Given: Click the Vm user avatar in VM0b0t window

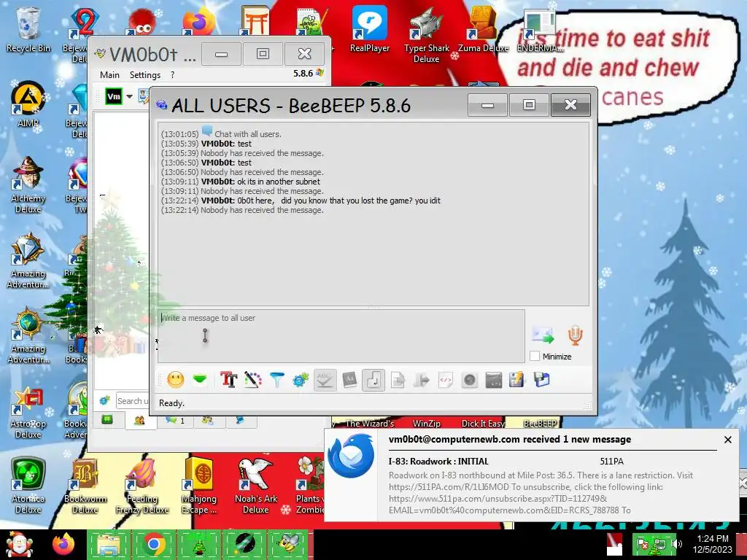Looking at the screenshot, I should coord(114,96).
